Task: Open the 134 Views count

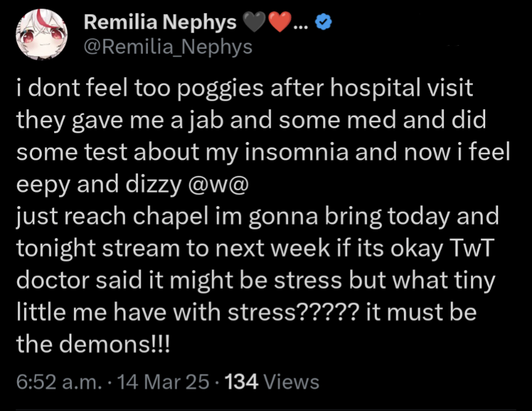Action: (272, 382)
